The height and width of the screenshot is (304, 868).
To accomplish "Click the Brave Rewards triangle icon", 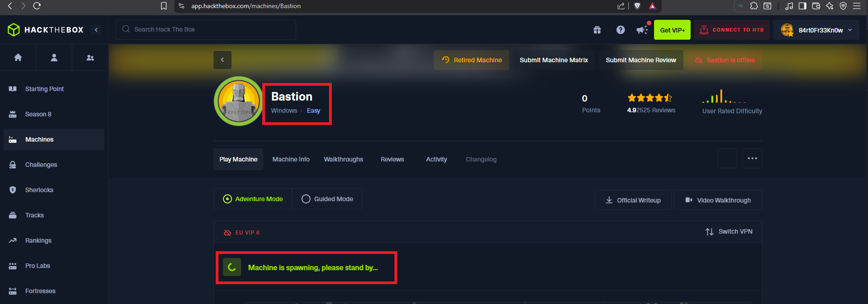I will [653, 6].
